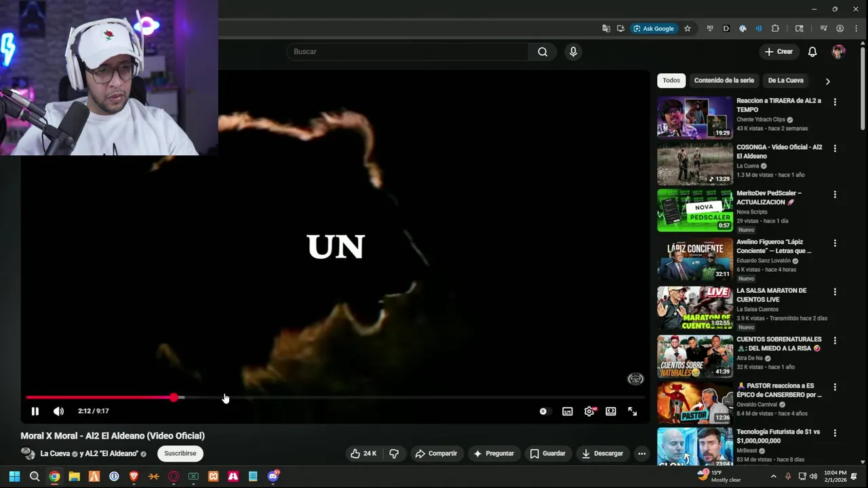Open options menu for Avelino Figueroa video

[835, 243]
